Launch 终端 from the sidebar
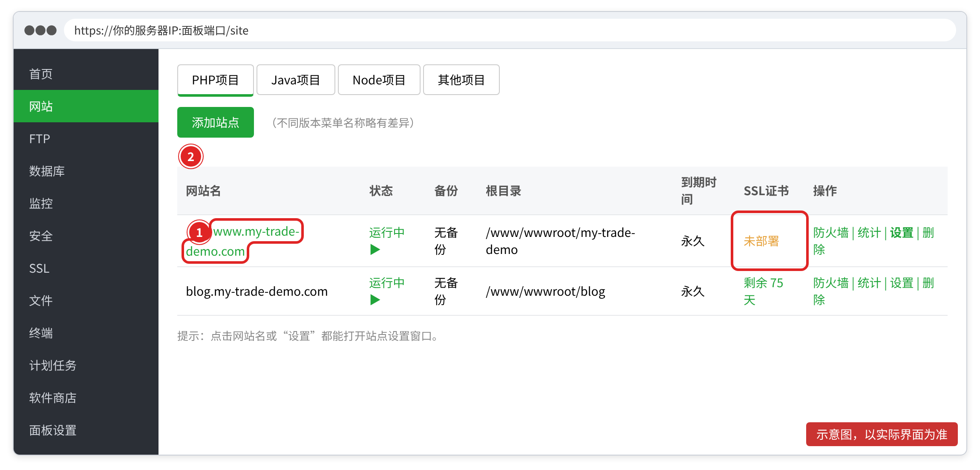Viewport: 980px width, 470px height. tap(86, 333)
